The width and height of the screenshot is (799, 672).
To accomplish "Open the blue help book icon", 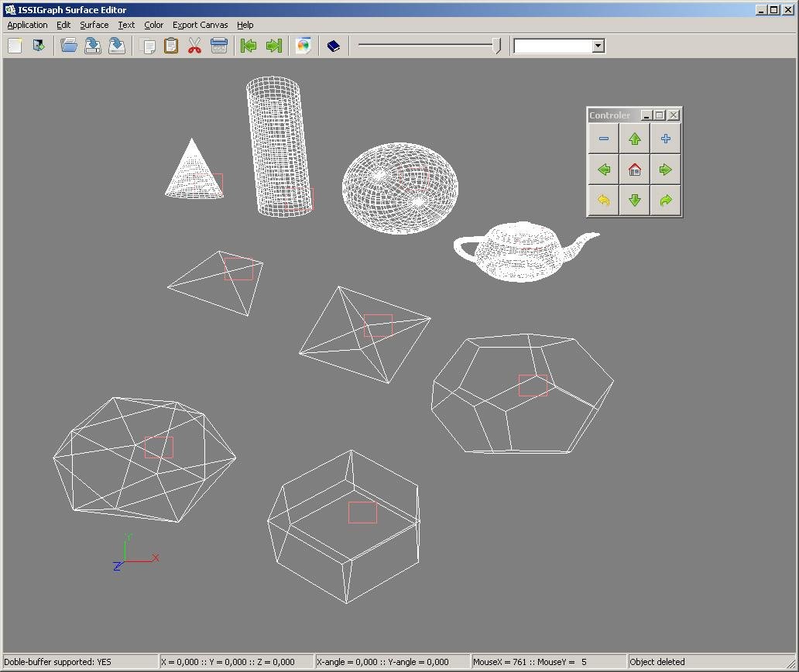I will pos(333,46).
